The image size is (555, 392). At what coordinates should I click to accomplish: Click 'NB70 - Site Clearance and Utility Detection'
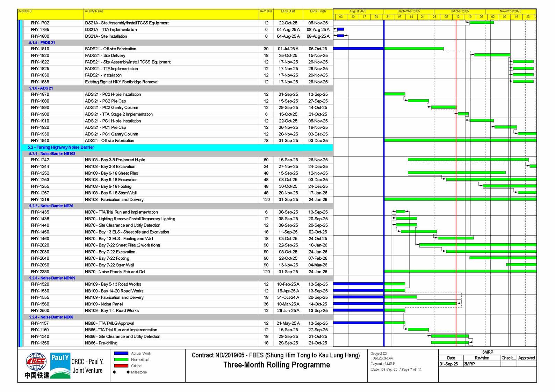coord(123,225)
